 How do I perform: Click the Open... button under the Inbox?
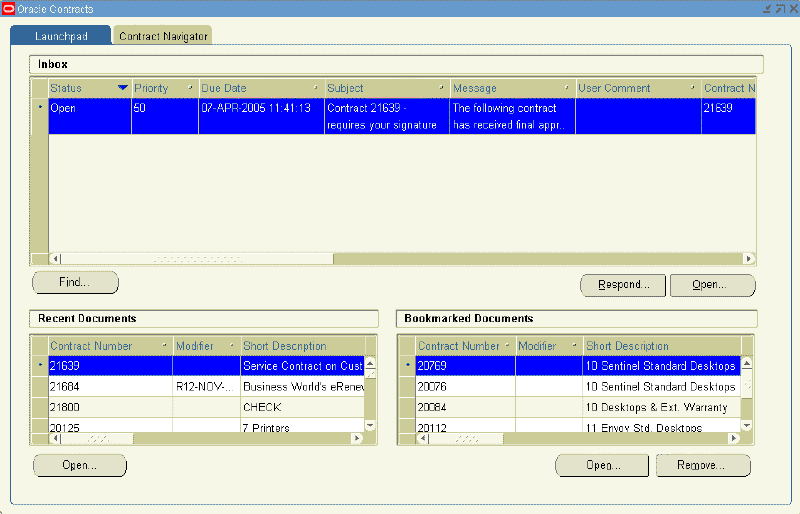pyautogui.click(x=712, y=285)
